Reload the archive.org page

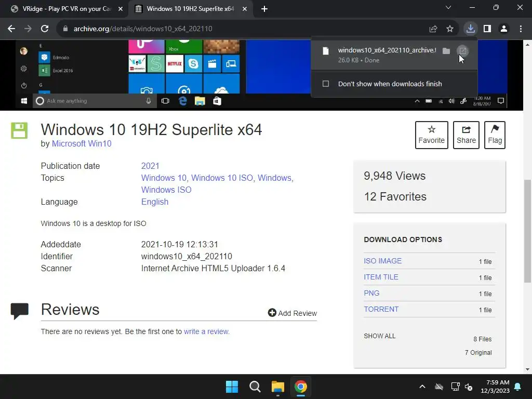(x=45, y=29)
